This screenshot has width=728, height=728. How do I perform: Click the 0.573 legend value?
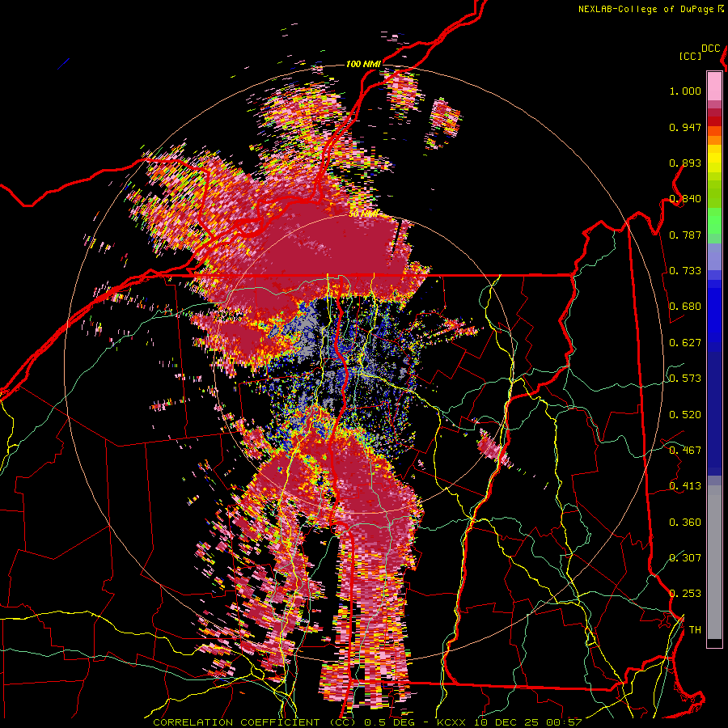pos(685,379)
